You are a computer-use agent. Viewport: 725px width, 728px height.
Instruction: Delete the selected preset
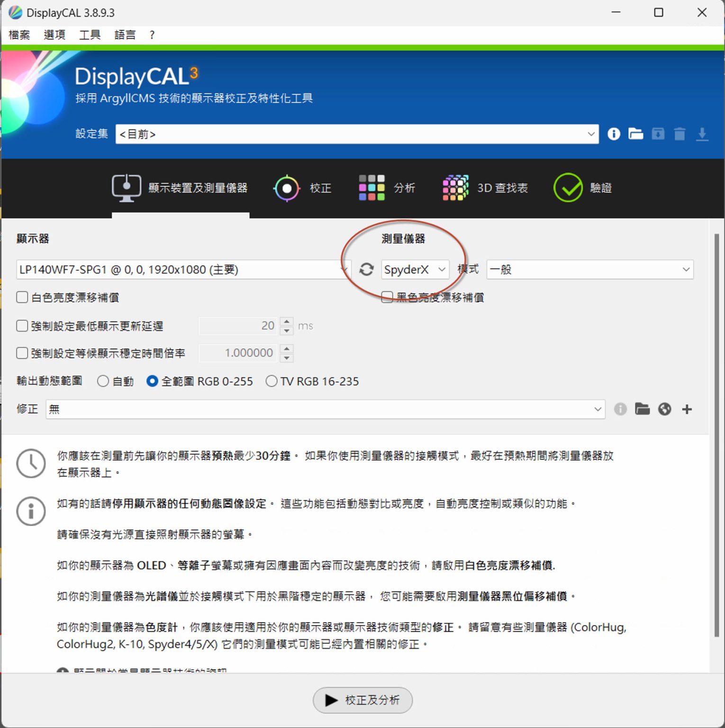(680, 134)
